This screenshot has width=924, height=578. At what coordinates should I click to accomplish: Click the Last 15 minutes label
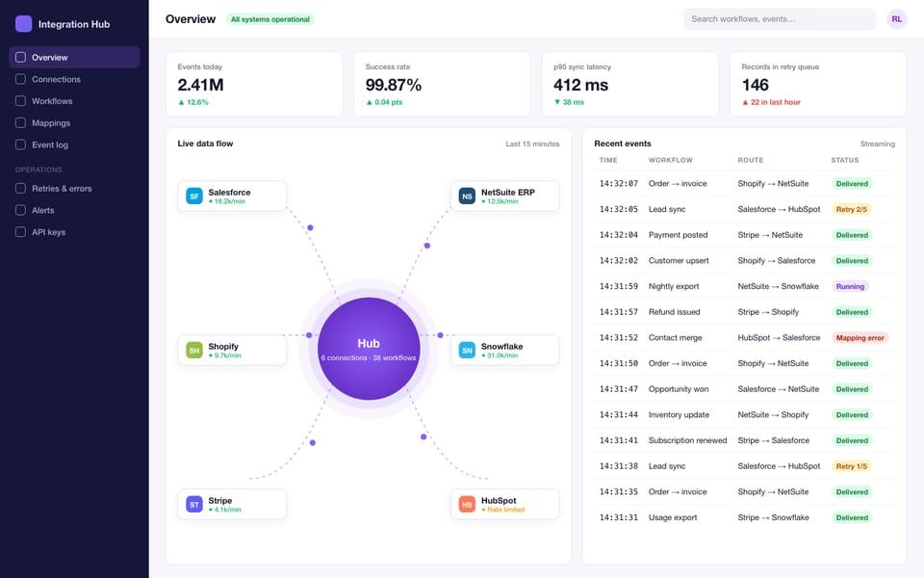click(532, 144)
